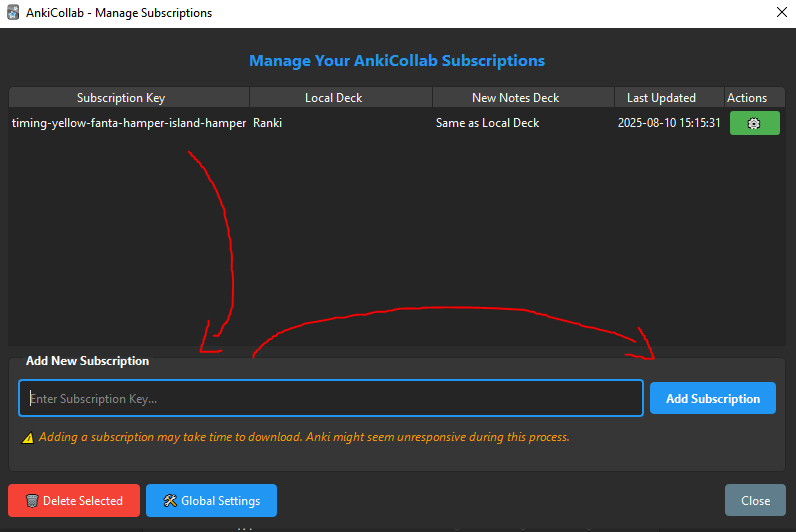Click the Last Updated column header
This screenshot has height=532, width=796.
point(669,97)
